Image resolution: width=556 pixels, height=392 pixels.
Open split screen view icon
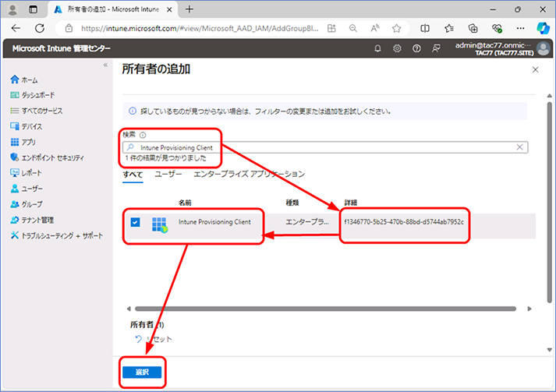(425, 28)
